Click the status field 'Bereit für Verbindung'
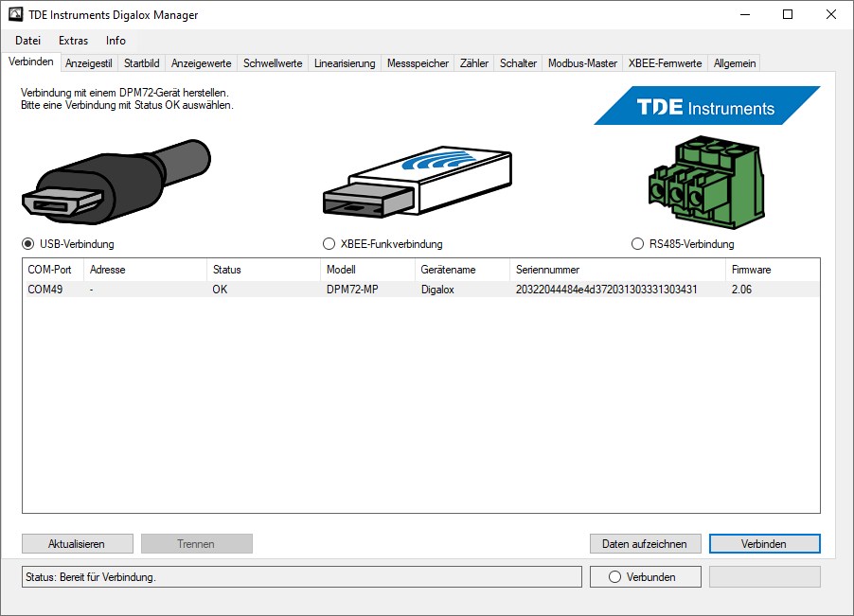 (302, 577)
